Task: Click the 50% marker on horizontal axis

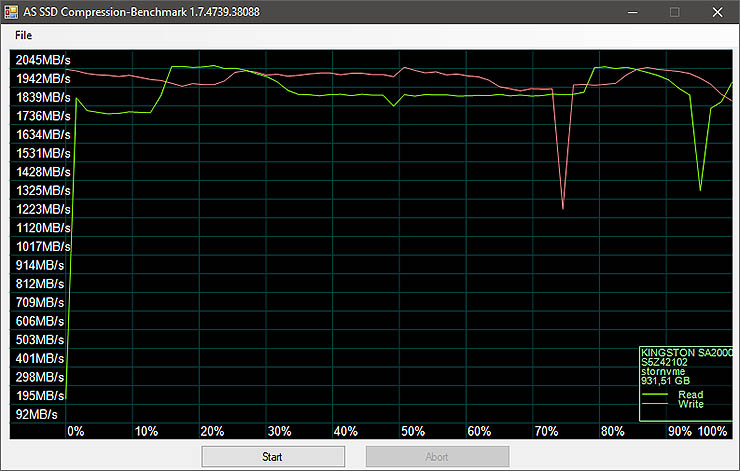Action: coord(412,431)
